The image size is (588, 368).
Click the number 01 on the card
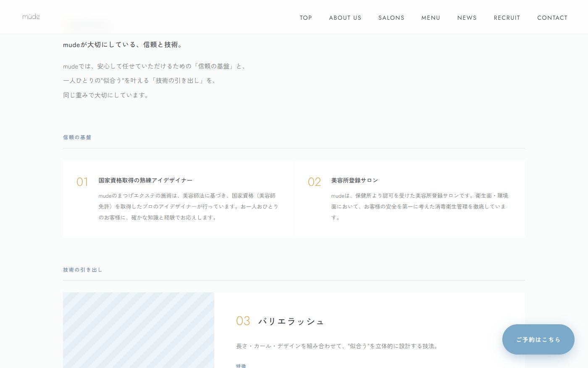tap(82, 182)
